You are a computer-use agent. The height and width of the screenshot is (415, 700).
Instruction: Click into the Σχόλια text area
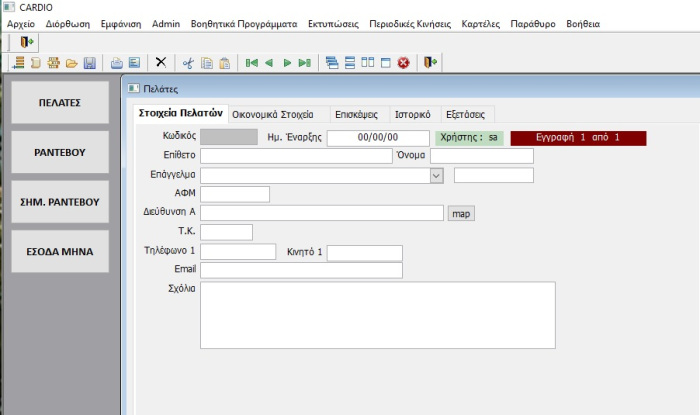coord(377,315)
